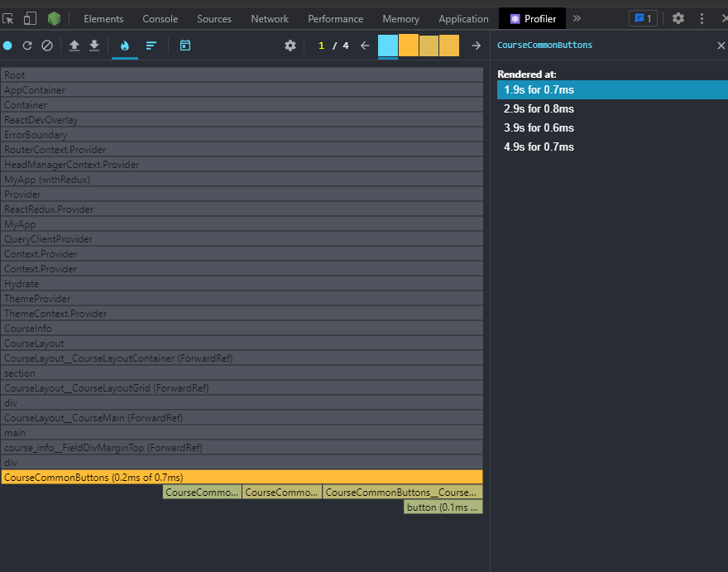Start profiling with the record button
The width and height of the screenshot is (728, 572).
7,46
